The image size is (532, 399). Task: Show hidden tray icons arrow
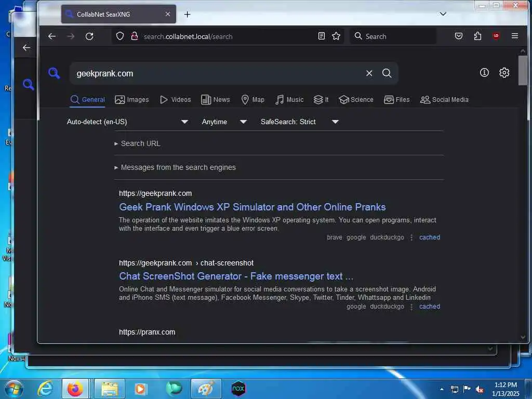[442, 389]
